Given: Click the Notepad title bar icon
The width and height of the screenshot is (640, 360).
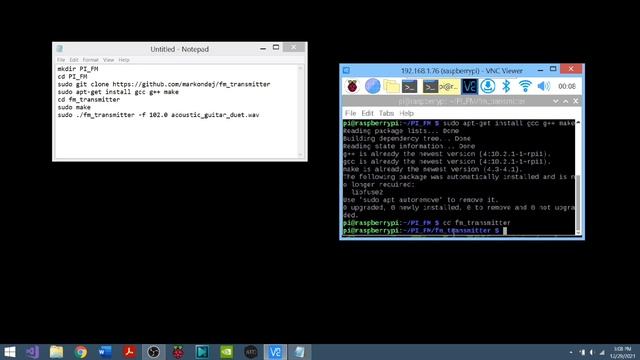Looking at the screenshot, I should pyautogui.click(x=60, y=49).
